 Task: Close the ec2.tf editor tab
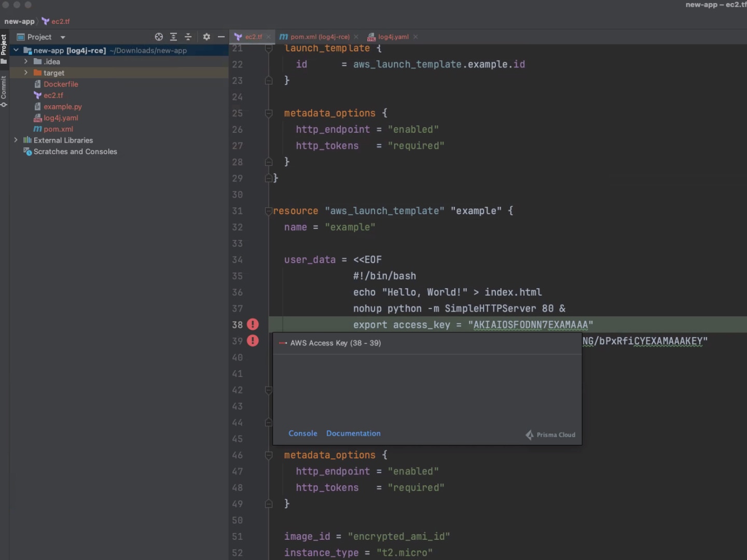pos(268,37)
